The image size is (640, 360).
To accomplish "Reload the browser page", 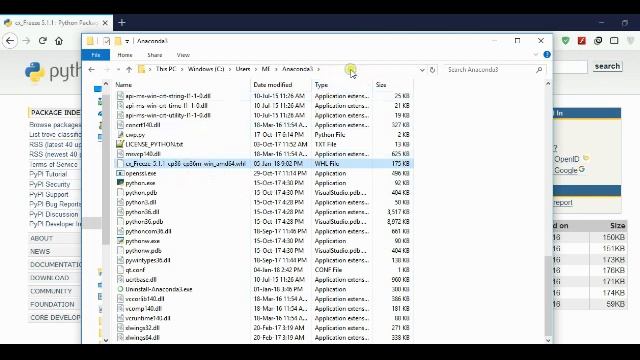I will coord(42,41).
